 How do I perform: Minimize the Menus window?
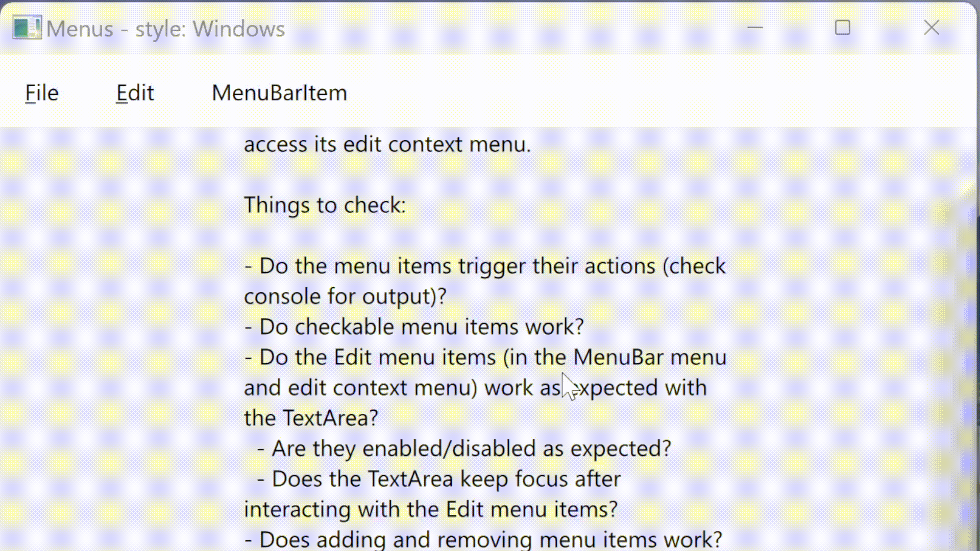pyautogui.click(x=755, y=28)
